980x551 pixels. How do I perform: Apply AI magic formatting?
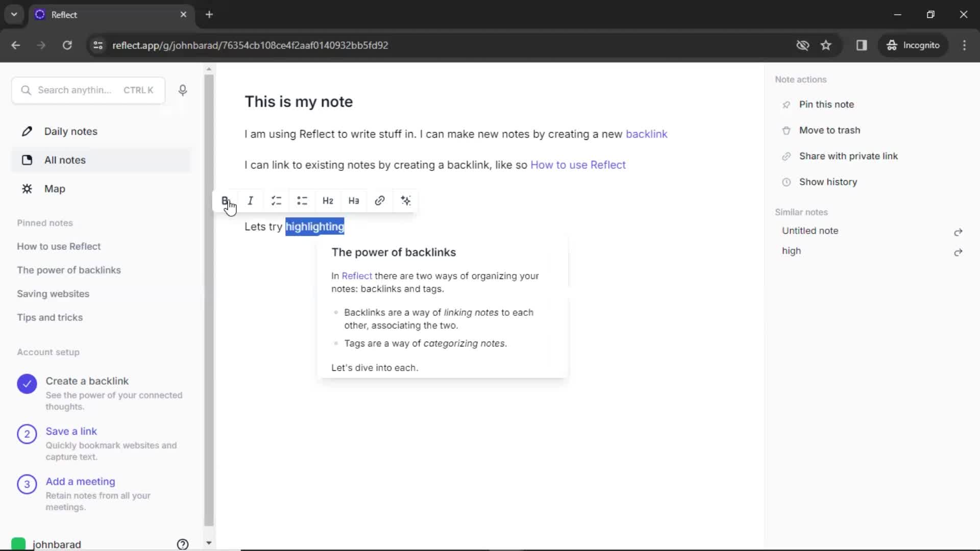(x=405, y=201)
